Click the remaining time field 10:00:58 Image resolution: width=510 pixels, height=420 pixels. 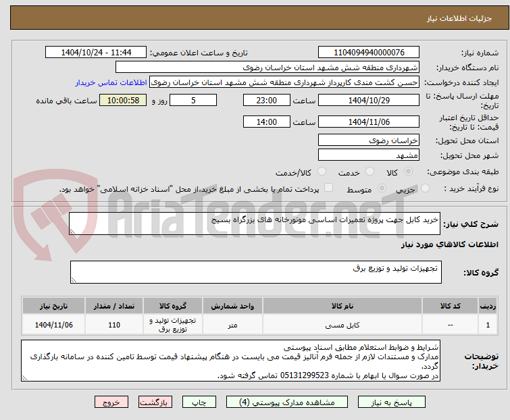pos(123,100)
